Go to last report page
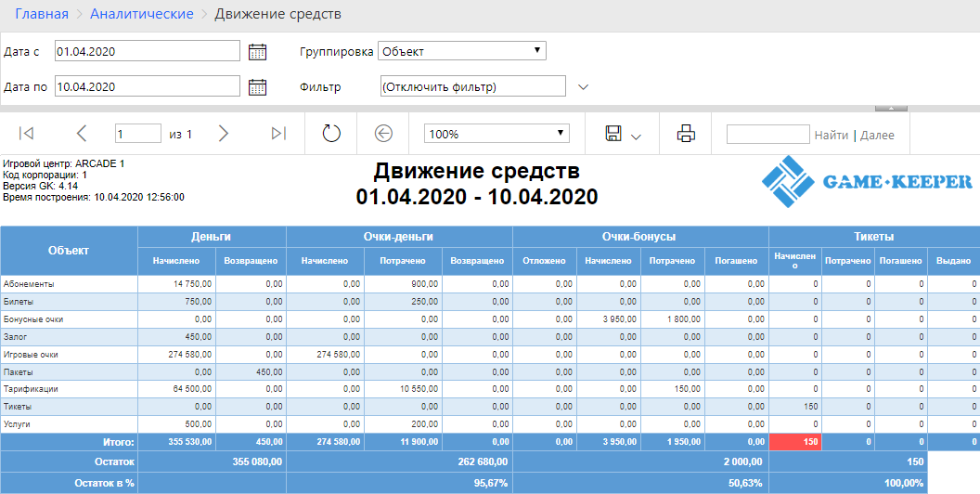 278,133
